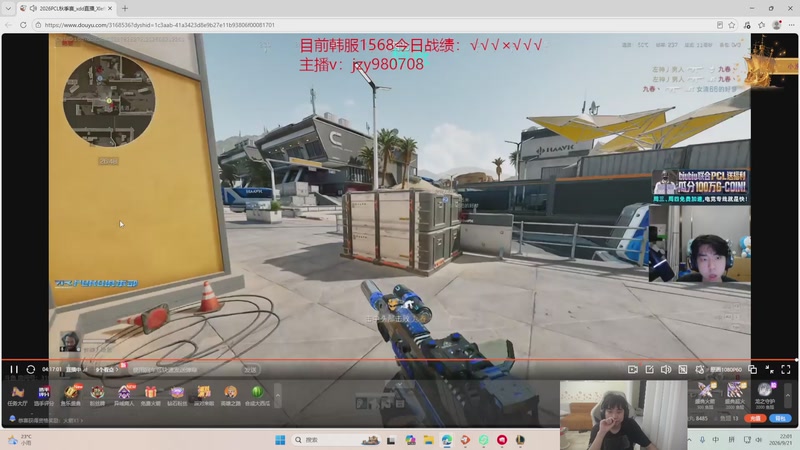Expand the gift list chevron at right
800x450 pixels.
click(x=788, y=395)
